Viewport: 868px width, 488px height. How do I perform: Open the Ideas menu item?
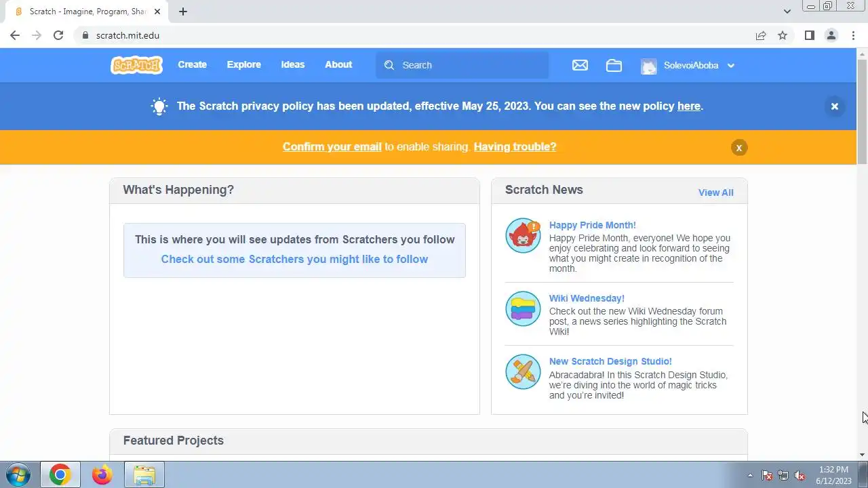point(293,65)
